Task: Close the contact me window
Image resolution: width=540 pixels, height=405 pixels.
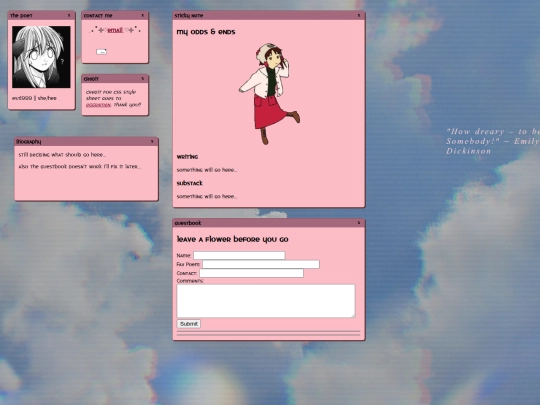Action: pyautogui.click(x=143, y=15)
